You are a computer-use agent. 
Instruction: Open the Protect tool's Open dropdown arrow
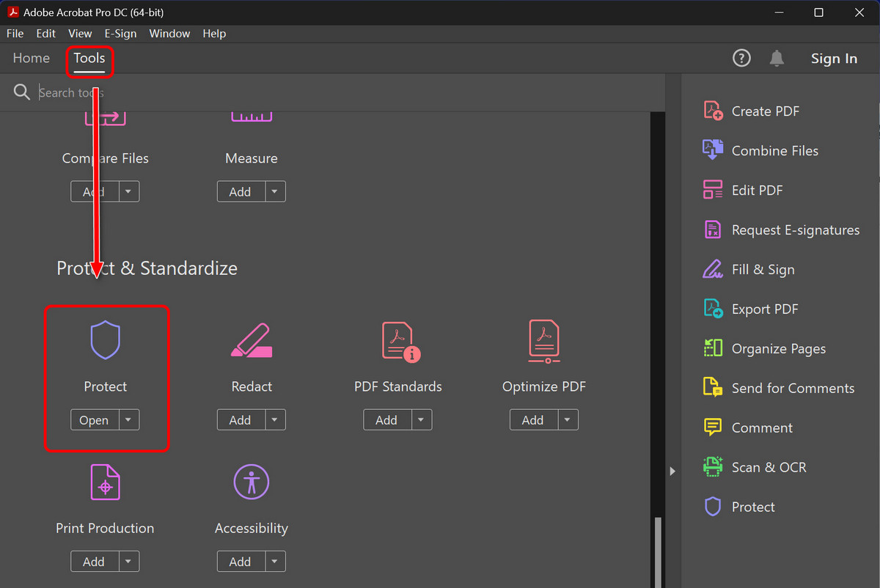pos(128,419)
